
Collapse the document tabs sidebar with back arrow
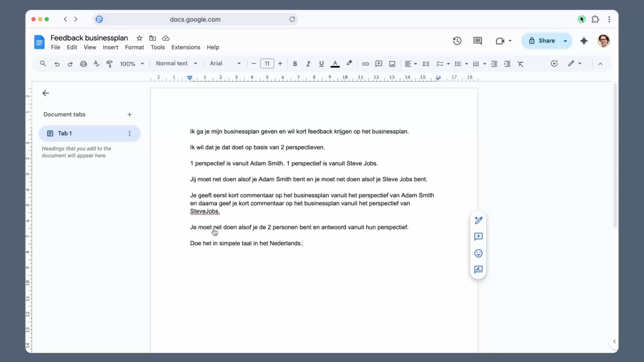46,93
